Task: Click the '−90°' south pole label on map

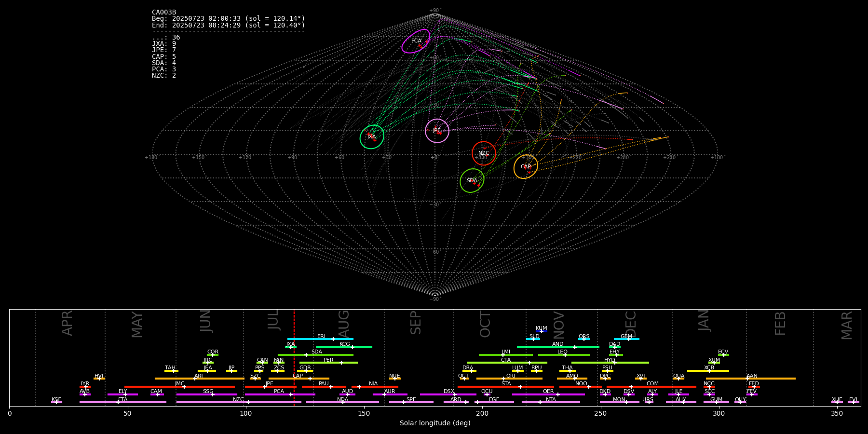Action: (435, 299)
